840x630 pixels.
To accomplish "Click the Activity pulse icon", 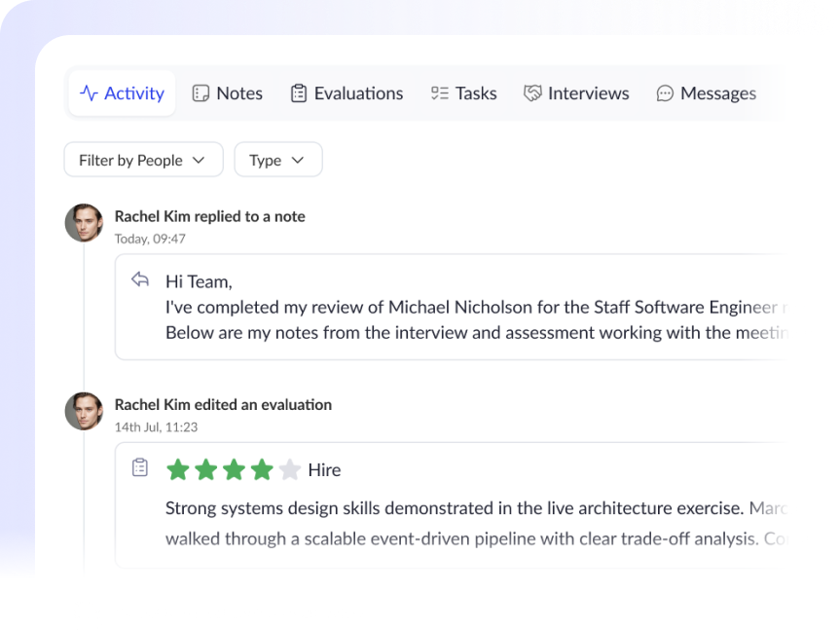I will click(89, 93).
